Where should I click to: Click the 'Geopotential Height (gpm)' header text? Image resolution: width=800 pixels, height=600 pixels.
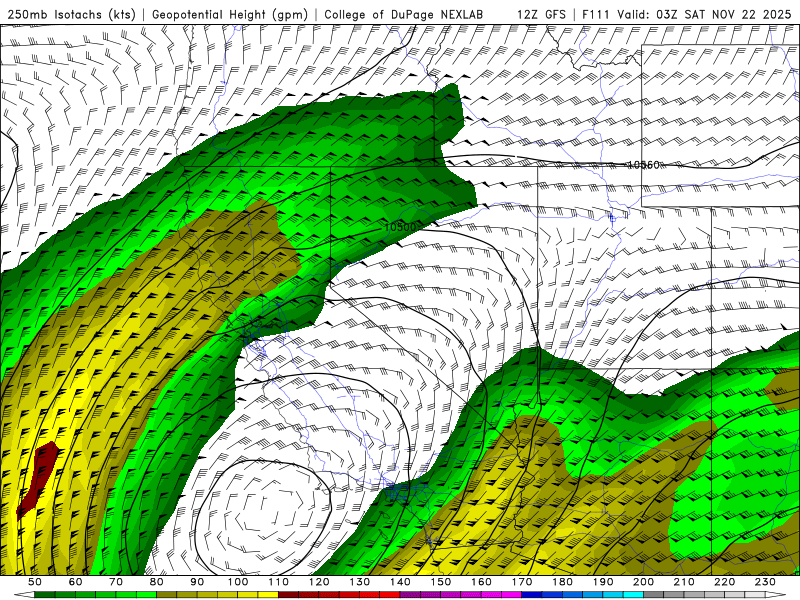point(230,14)
